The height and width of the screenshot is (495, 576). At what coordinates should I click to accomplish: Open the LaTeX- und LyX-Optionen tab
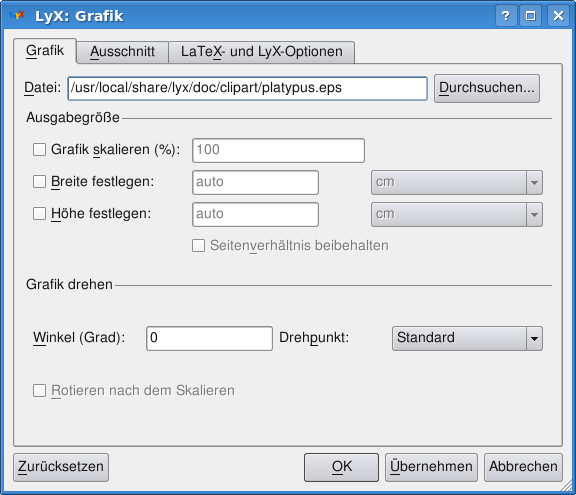click(x=262, y=52)
